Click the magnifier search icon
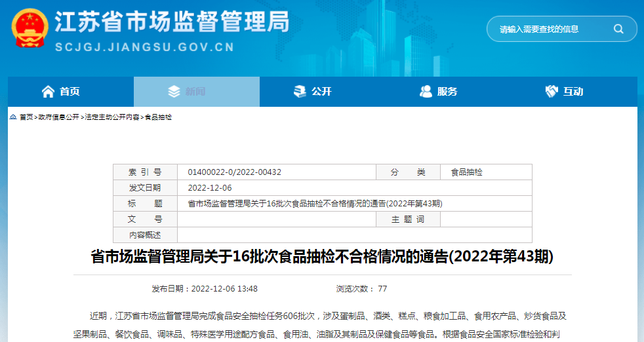Viewport: 644px width, 342px height. (618, 29)
